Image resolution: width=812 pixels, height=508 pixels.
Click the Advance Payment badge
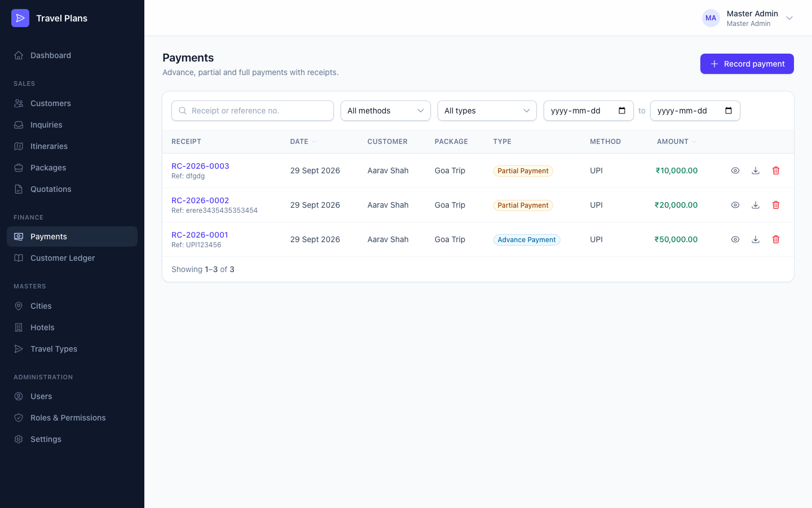[527, 240]
